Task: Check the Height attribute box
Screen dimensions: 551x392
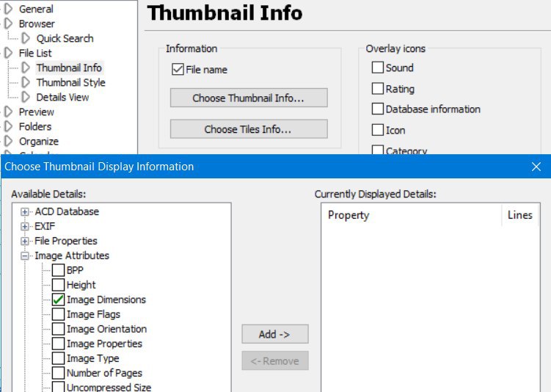Action: point(59,285)
